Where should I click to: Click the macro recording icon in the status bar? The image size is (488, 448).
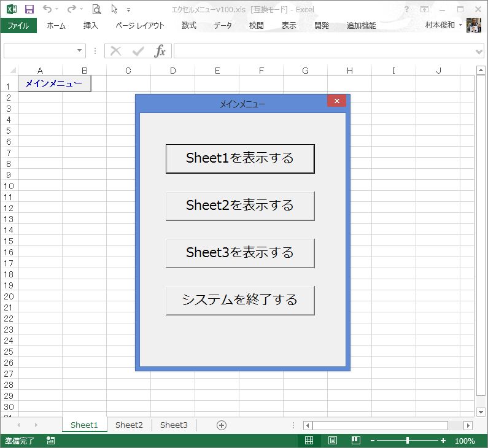coord(50,441)
